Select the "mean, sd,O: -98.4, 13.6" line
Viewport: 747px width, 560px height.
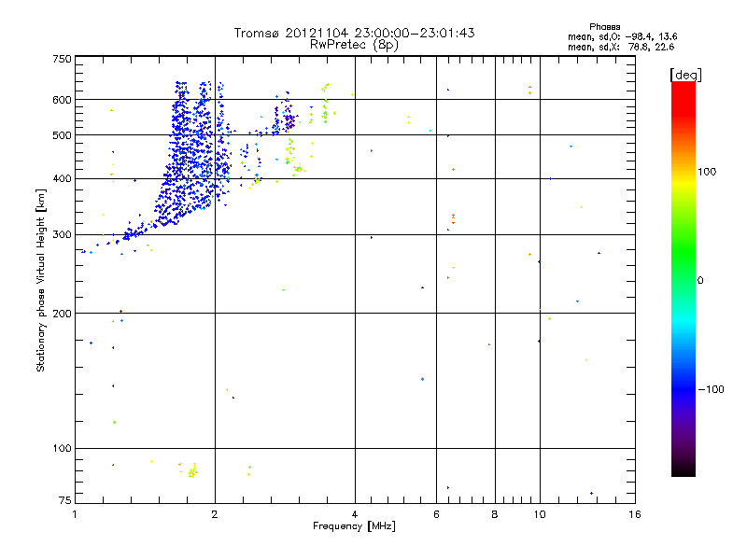(622, 36)
